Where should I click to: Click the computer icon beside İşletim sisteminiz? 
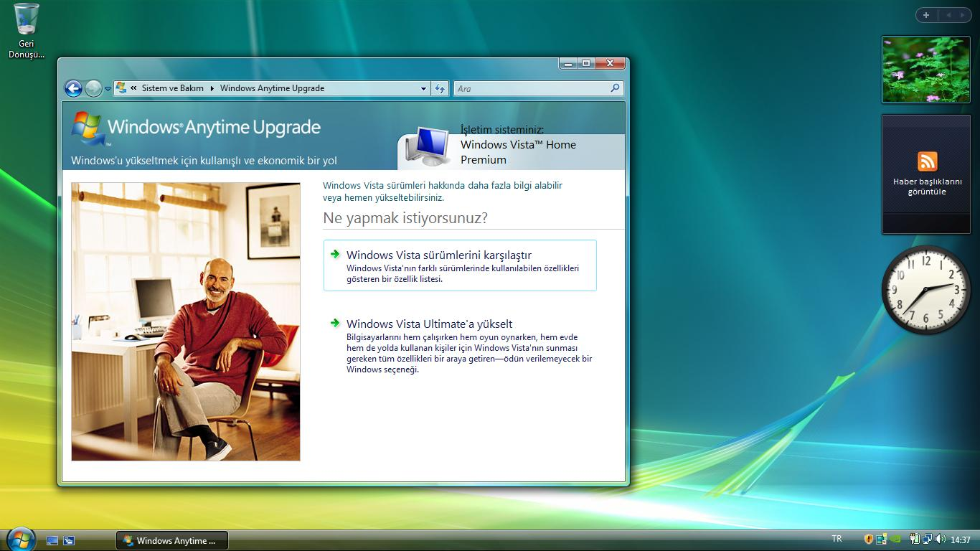click(x=428, y=146)
